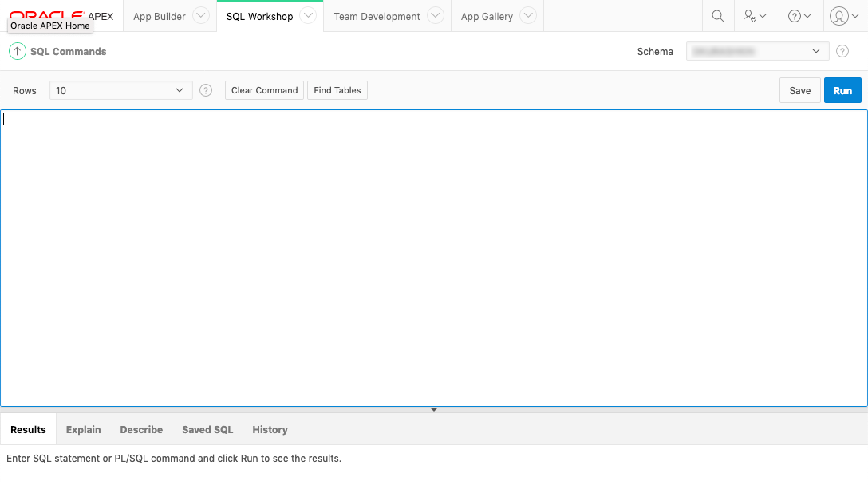Open help icon beside the Schema selector
868x485 pixels.
point(842,51)
